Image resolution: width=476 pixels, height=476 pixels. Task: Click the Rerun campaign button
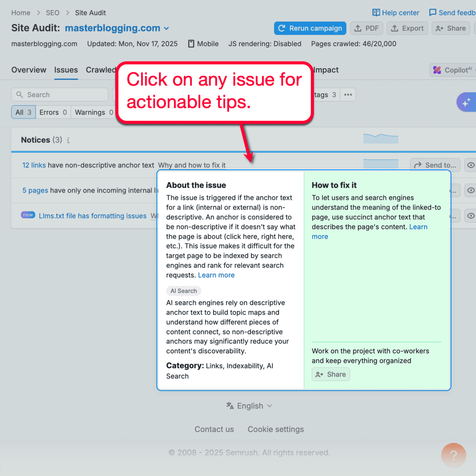click(310, 28)
